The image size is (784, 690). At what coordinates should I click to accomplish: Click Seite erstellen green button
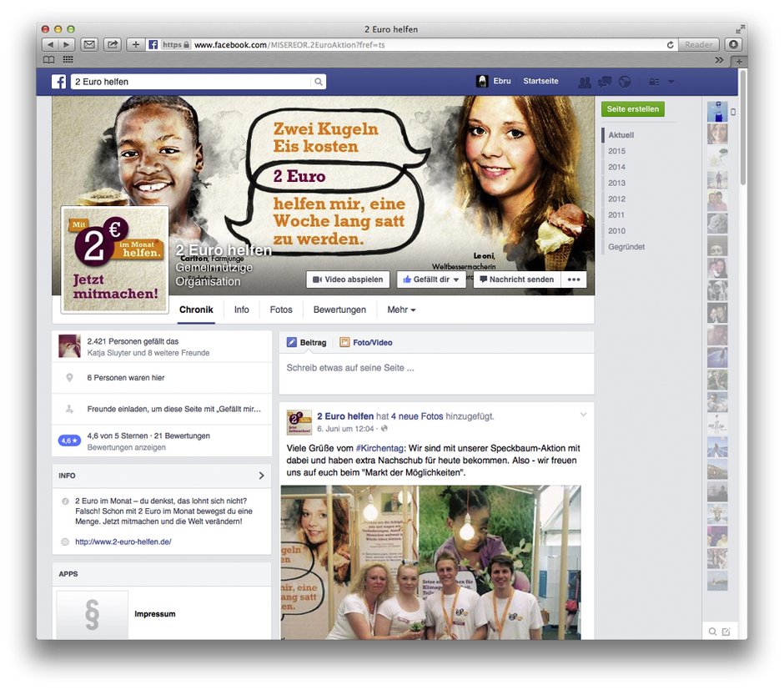tap(632, 109)
